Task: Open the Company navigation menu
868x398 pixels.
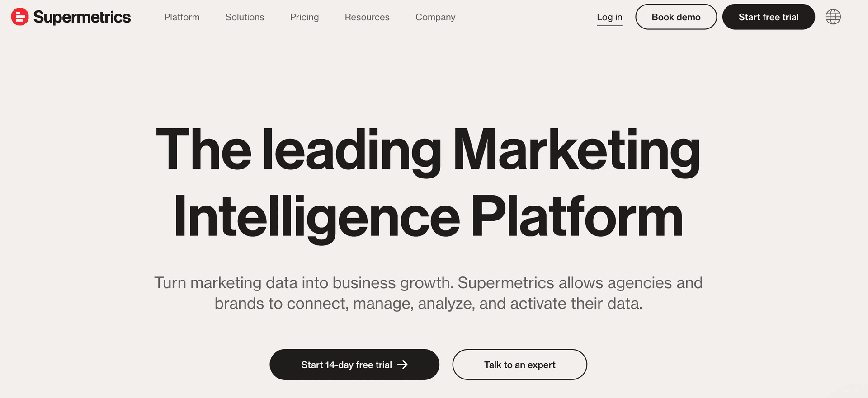Action: point(435,17)
